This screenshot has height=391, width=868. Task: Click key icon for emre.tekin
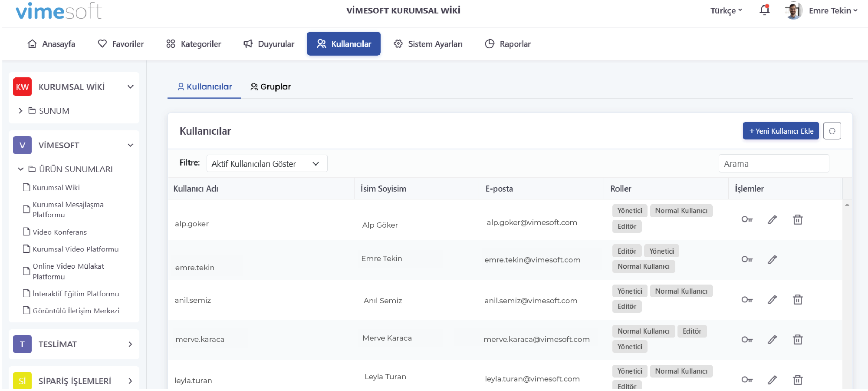coord(747,259)
